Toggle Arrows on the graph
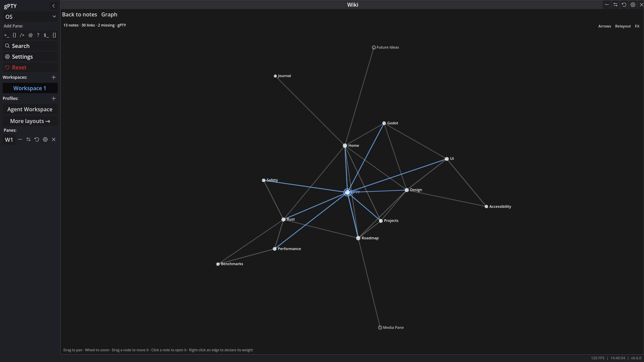644x362 pixels. click(x=604, y=26)
